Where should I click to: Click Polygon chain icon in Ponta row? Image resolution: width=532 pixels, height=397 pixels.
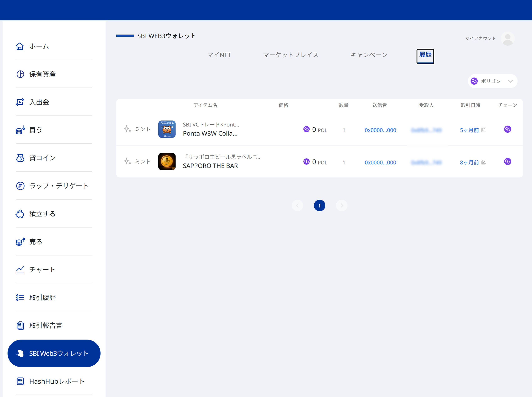508,129
